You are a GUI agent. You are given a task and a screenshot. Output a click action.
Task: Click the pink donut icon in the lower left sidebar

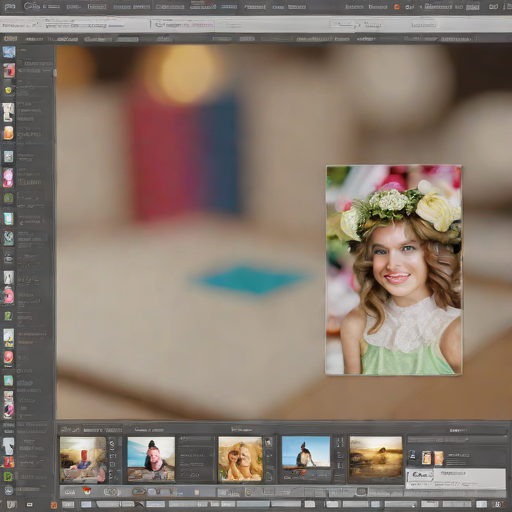8,296
